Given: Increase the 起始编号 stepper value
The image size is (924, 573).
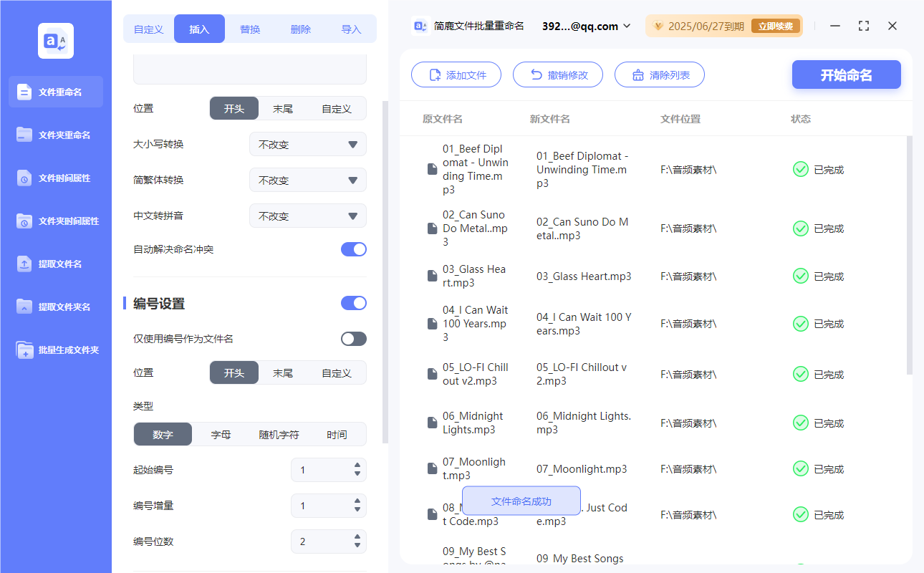Looking at the screenshot, I should pyautogui.click(x=357, y=466).
